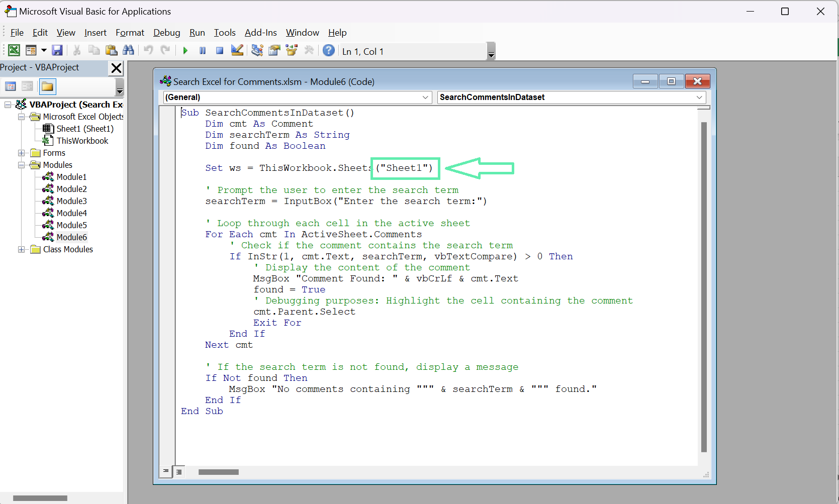
Task: Open the Help menu
Action: pyautogui.click(x=337, y=33)
